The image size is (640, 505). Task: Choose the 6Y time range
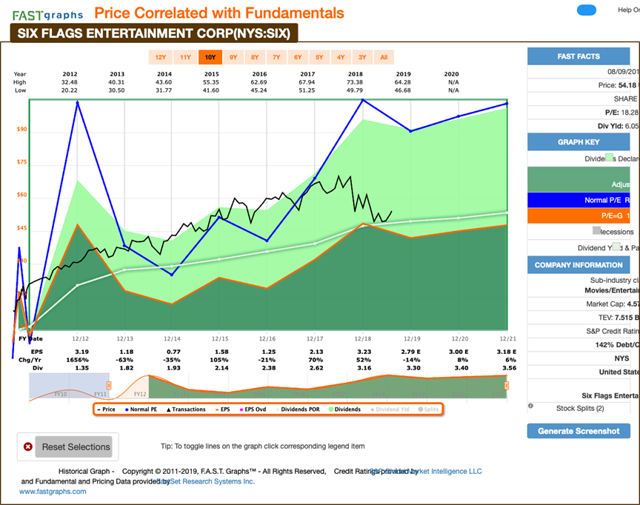coord(298,57)
